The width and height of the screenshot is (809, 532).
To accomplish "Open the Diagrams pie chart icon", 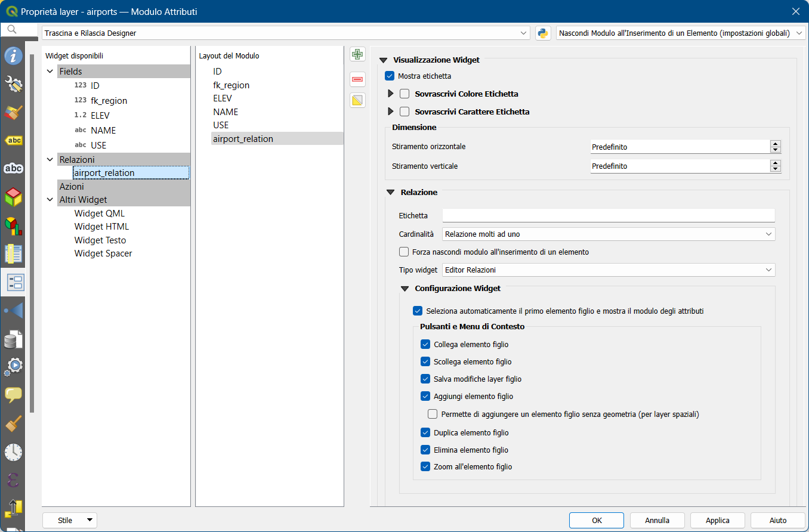I will [x=13, y=225].
